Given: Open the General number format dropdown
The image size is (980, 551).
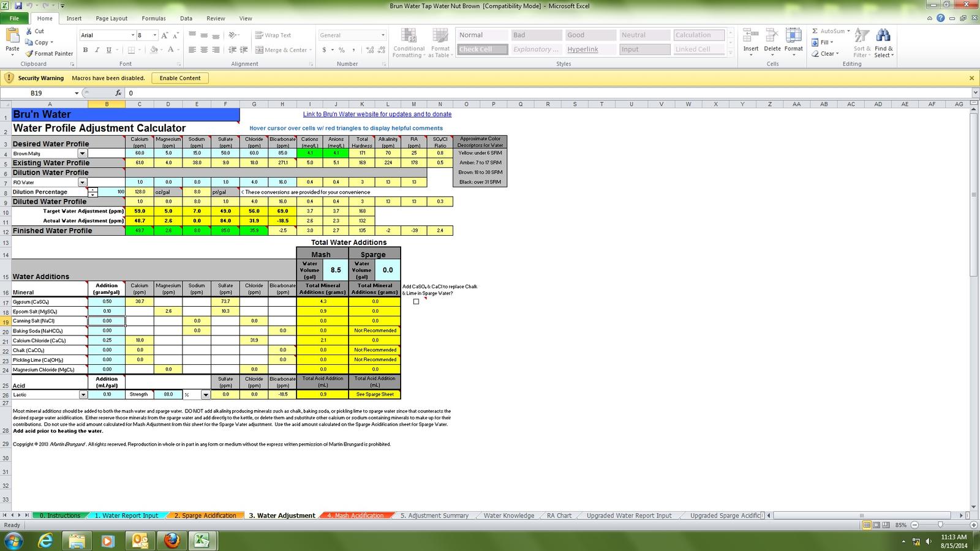Looking at the screenshot, I should click(383, 36).
